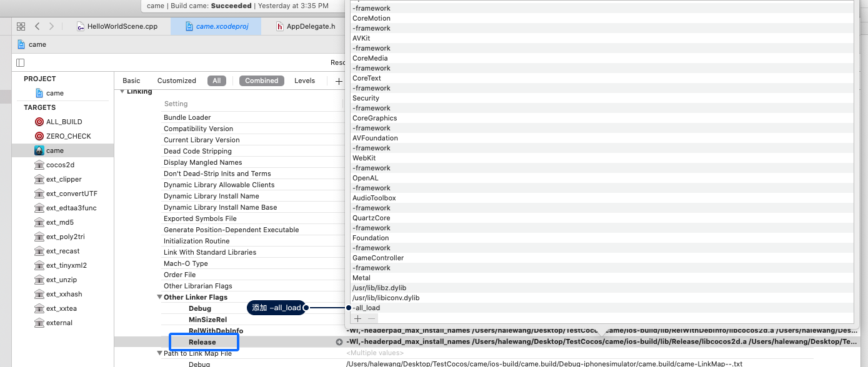This screenshot has height=367, width=868.
Task: Select the cocos2d library target
Action: [60, 165]
